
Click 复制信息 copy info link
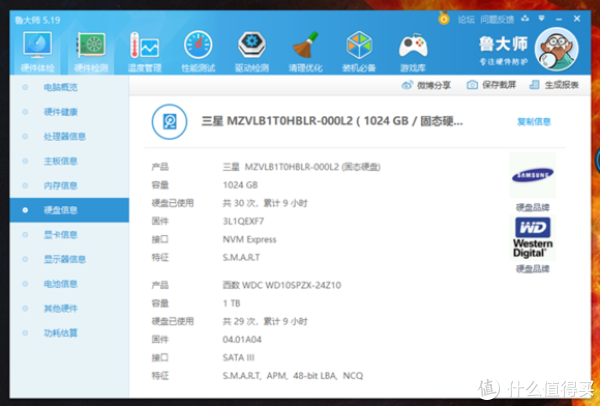tap(534, 122)
